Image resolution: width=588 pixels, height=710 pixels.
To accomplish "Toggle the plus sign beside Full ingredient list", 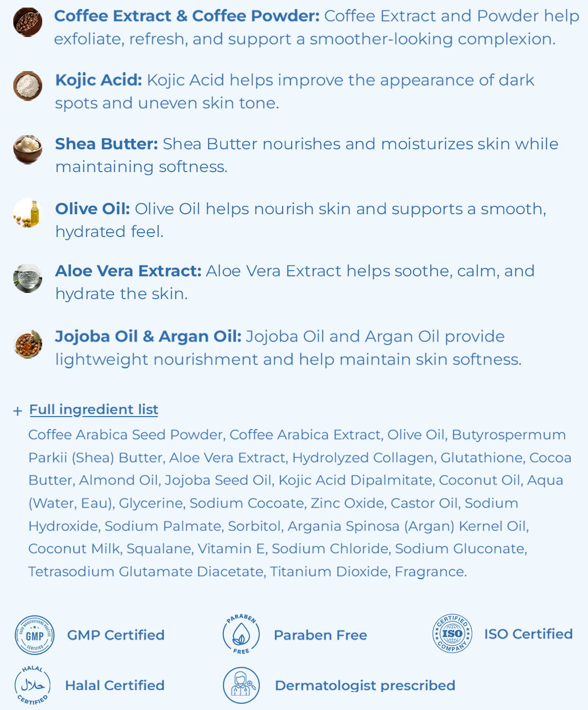I will coord(18,411).
